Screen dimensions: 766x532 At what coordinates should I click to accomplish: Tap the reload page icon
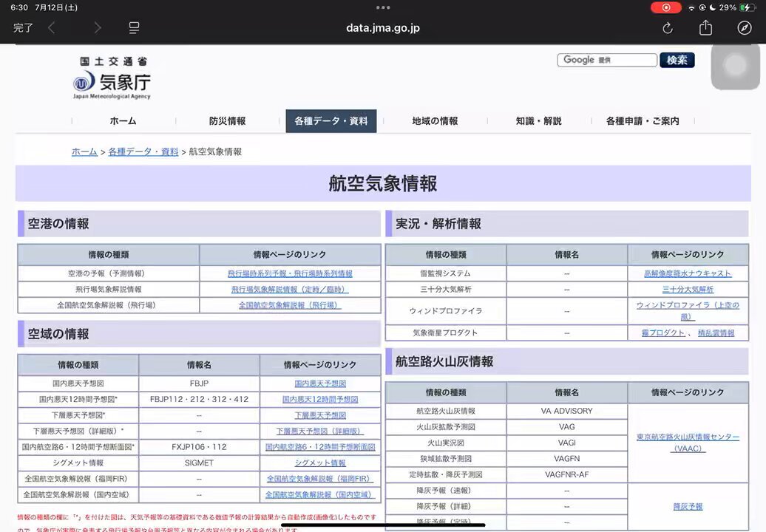[668, 28]
